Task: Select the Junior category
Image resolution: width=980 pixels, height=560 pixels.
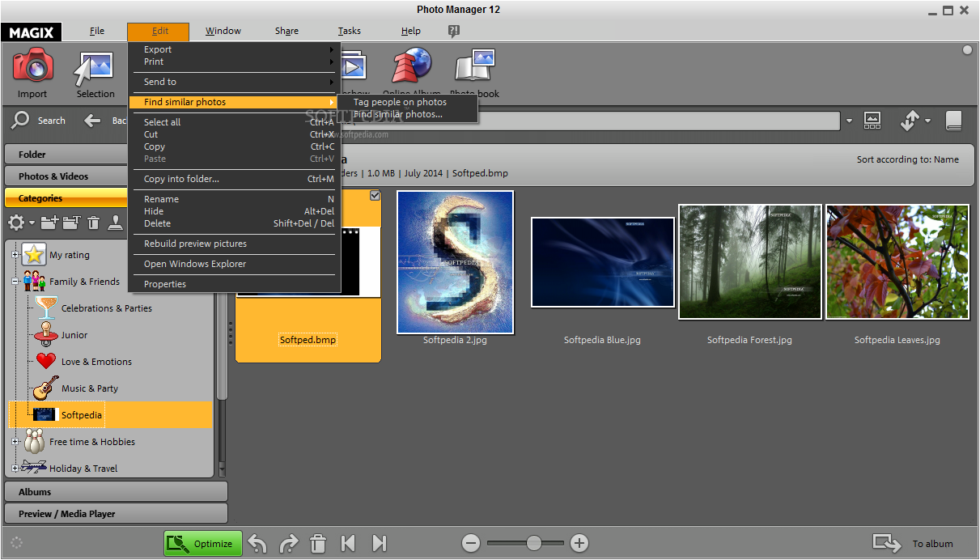Action: click(x=74, y=335)
